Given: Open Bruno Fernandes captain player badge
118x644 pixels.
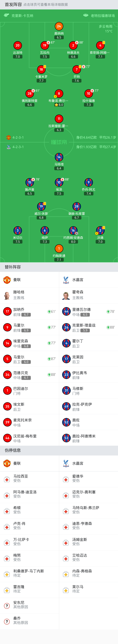Looking at the screenshot, I should coord(59,94).
